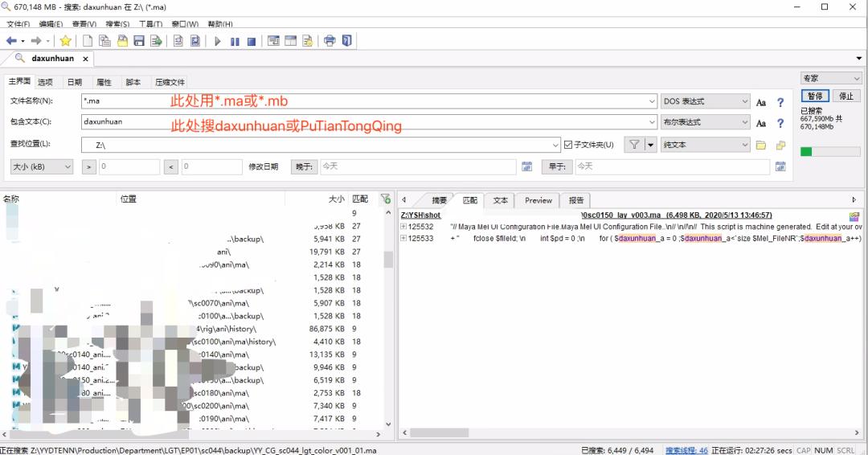Open the DOS 表达式 dropdown
The height and width of the screenshot is (455, 868).
click(705, 102)
